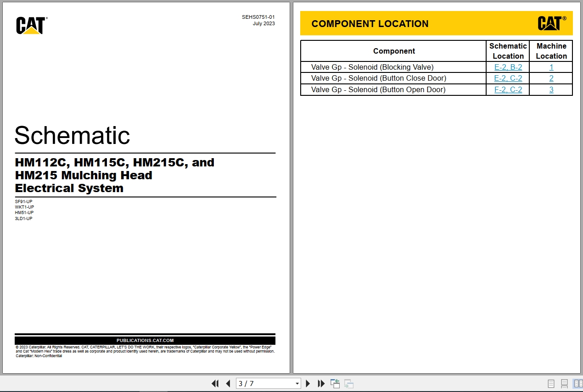Viewport: 583px width, 392px height.
Task: Click the 'Machine Location' column header
Action: tap(551, 51)
